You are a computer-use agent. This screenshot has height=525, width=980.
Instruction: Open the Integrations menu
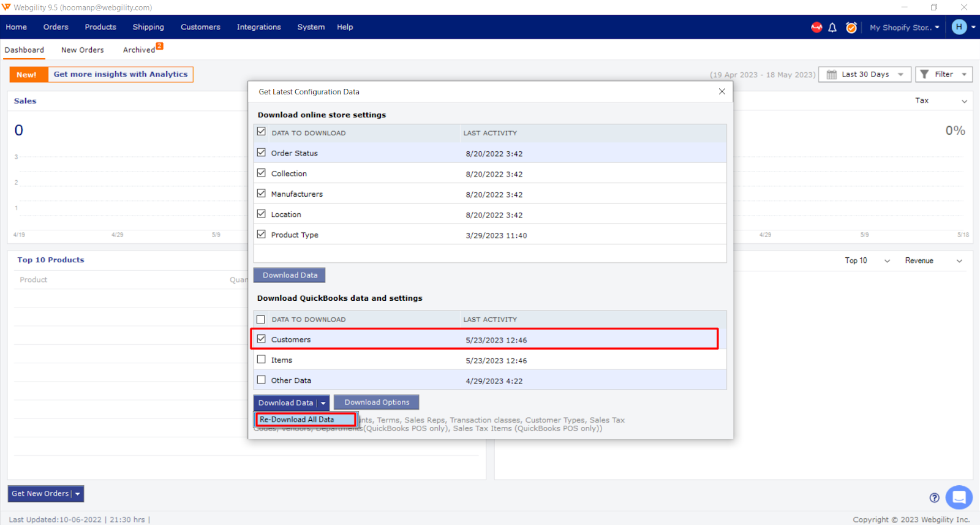pos(258,27)
